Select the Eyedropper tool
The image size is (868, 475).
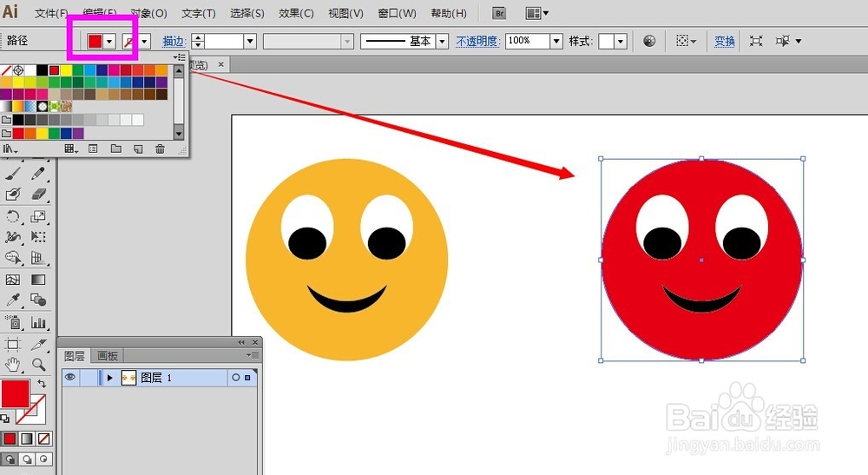tap(13, 300)
